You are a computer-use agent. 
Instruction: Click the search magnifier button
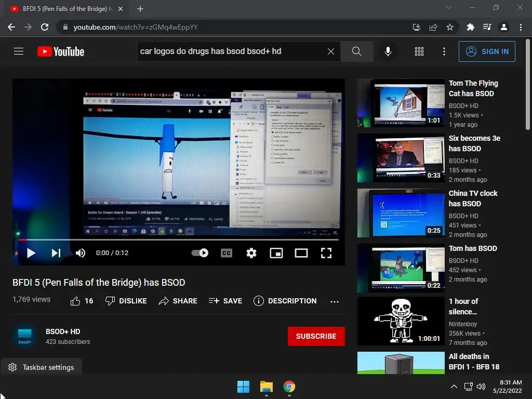click(x=356, y=51)
